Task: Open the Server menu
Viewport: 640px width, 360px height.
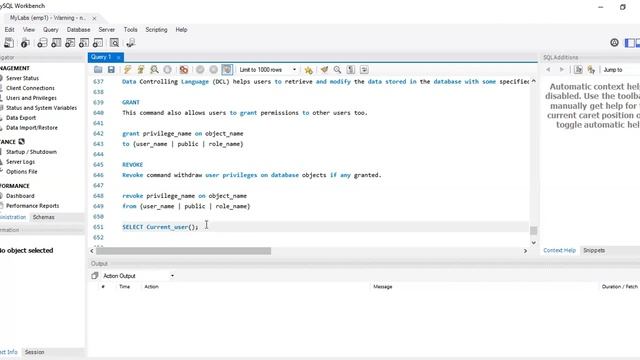Action: point(107,30)
